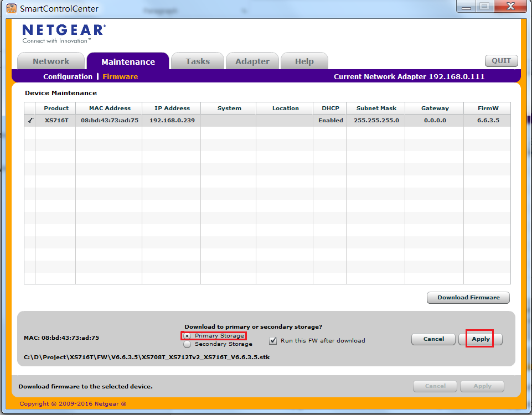
Task: Click gateway 0.0.0.0 cell
Action: coord(435,121)
